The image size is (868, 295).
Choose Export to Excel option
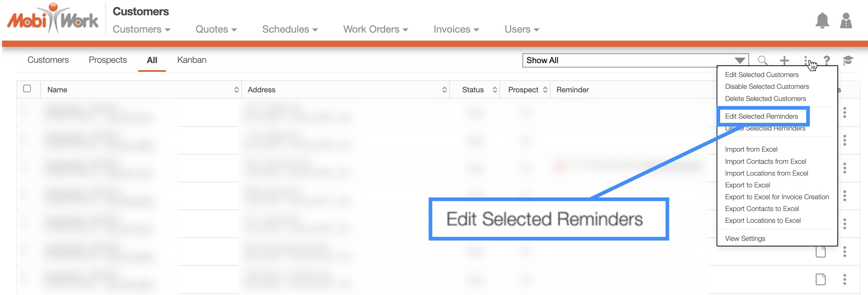747,185
